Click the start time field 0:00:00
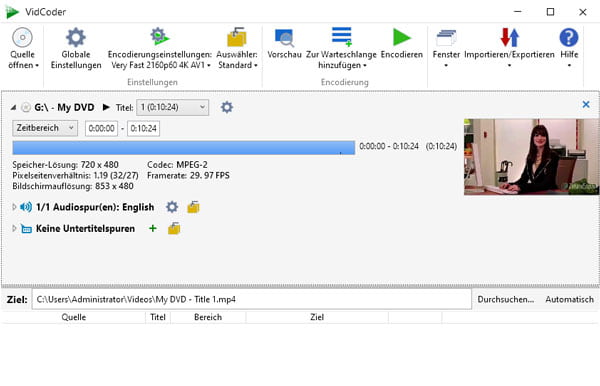This screenshot has width=600, height=386. point(101,129)
